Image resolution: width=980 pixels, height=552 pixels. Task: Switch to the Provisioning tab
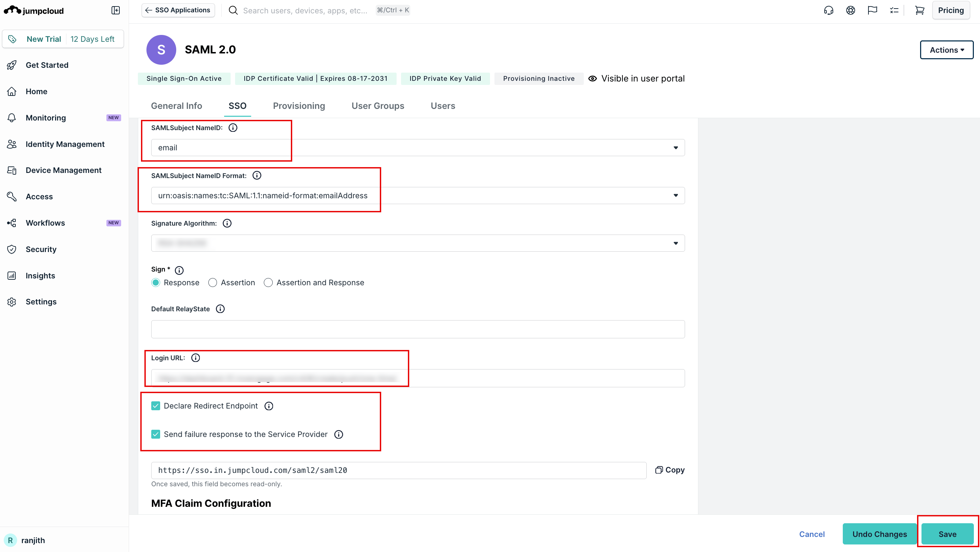tap(299, 106)
